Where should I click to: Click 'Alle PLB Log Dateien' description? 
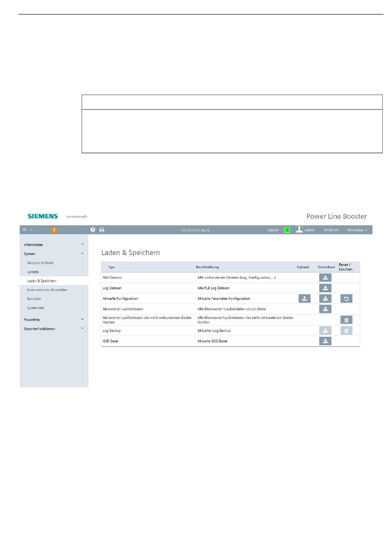pyautogui.click(x=214, y=288)
